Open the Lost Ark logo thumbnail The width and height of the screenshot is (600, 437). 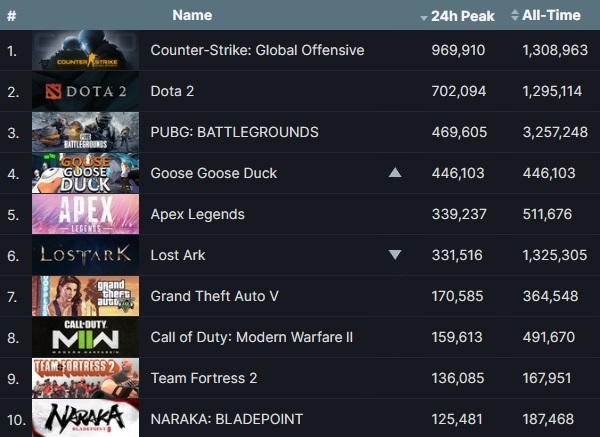(85, 255)
